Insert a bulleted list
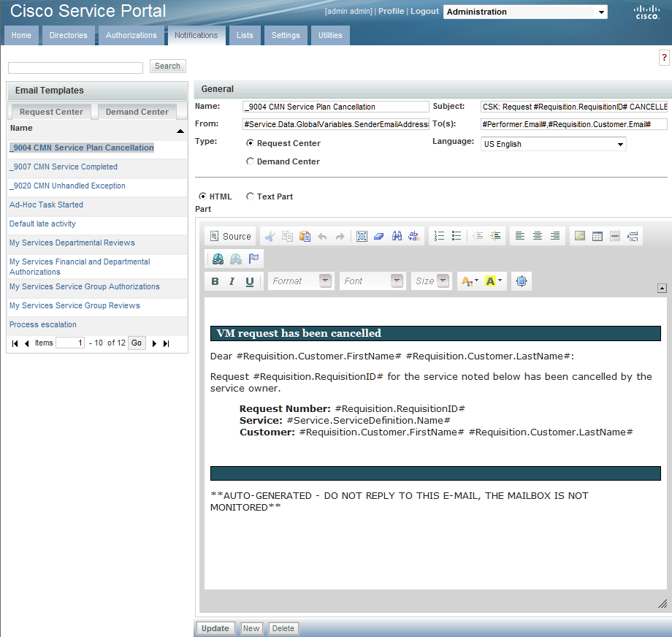Image resolution: width=672 pixels, height=637 pixels. pos(457,236)
